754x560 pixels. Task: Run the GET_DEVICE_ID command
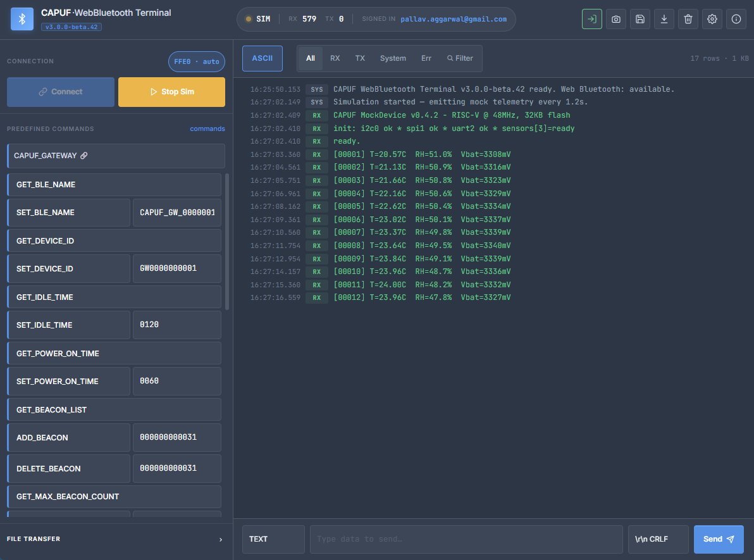pos(114,241)
